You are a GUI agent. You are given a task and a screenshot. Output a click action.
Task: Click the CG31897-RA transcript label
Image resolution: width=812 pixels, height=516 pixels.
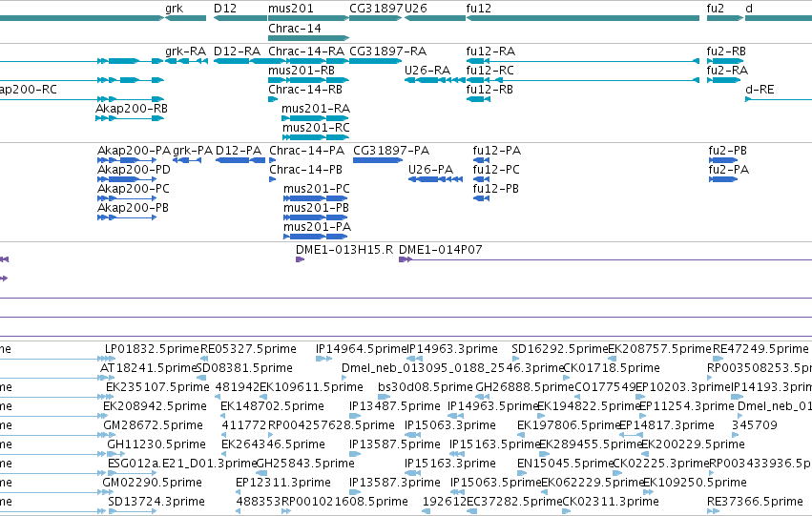pos(388,52)
